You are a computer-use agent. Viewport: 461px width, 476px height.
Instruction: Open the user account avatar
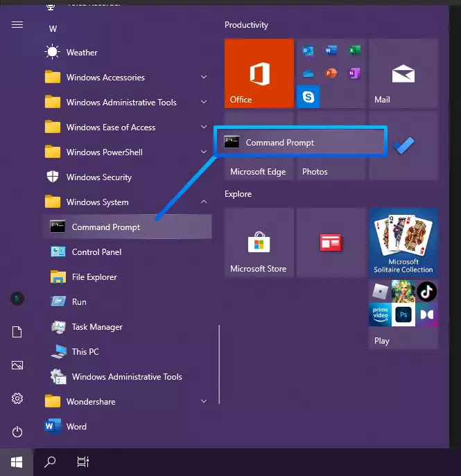17,299
